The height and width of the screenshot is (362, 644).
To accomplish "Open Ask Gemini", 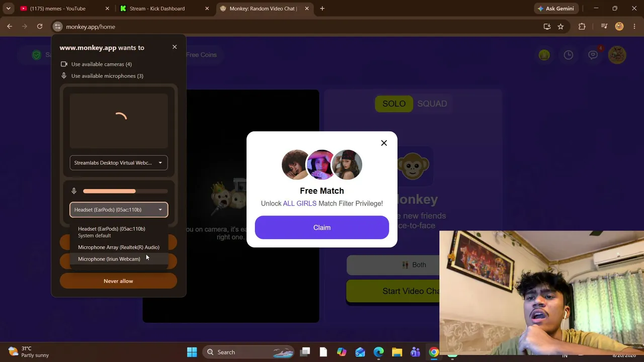I will (555, 9).
